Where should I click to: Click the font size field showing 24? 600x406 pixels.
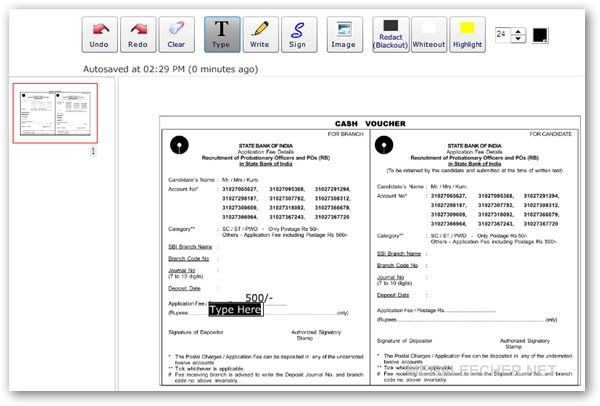503,35
